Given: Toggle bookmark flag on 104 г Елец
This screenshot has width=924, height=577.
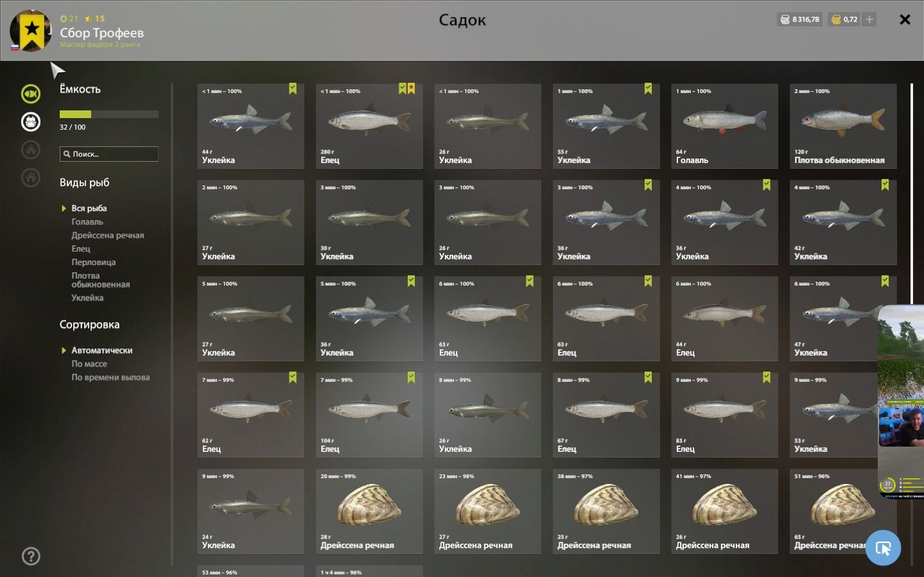Looking at the screenshot, I should (x=411, y=377).
